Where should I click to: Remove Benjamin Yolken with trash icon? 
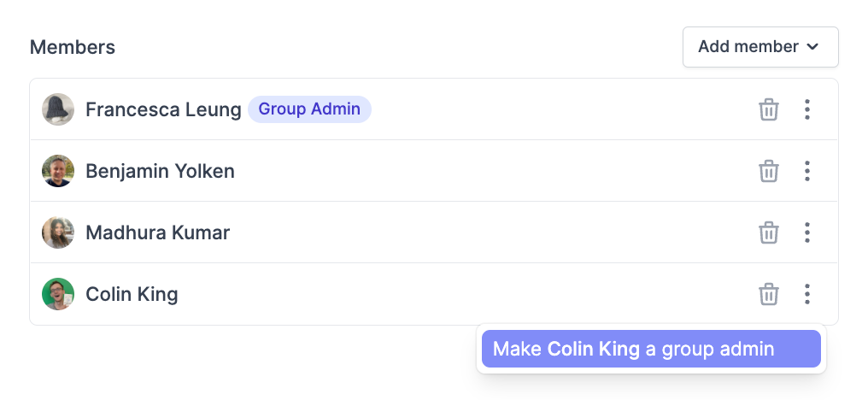(x=768, y=171)
